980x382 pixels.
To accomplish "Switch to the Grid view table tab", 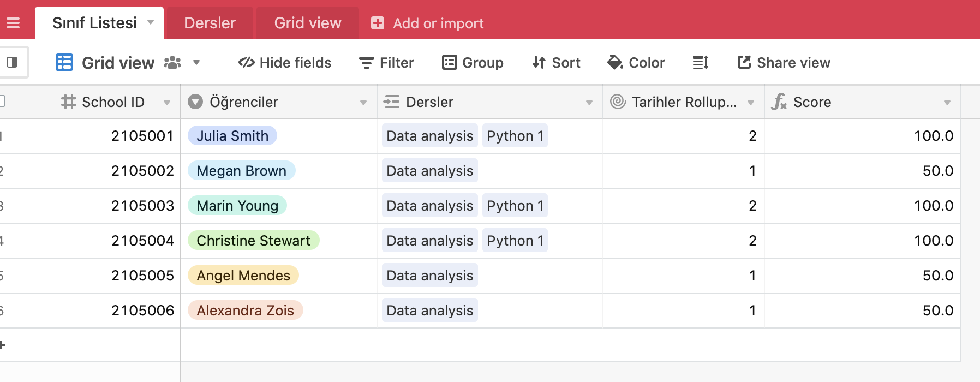I will click(x=308, y=23).
